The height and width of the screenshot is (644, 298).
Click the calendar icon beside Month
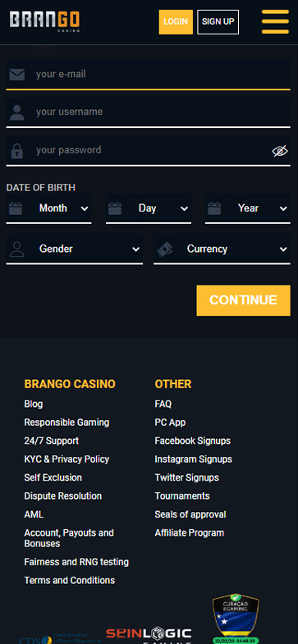16,208
